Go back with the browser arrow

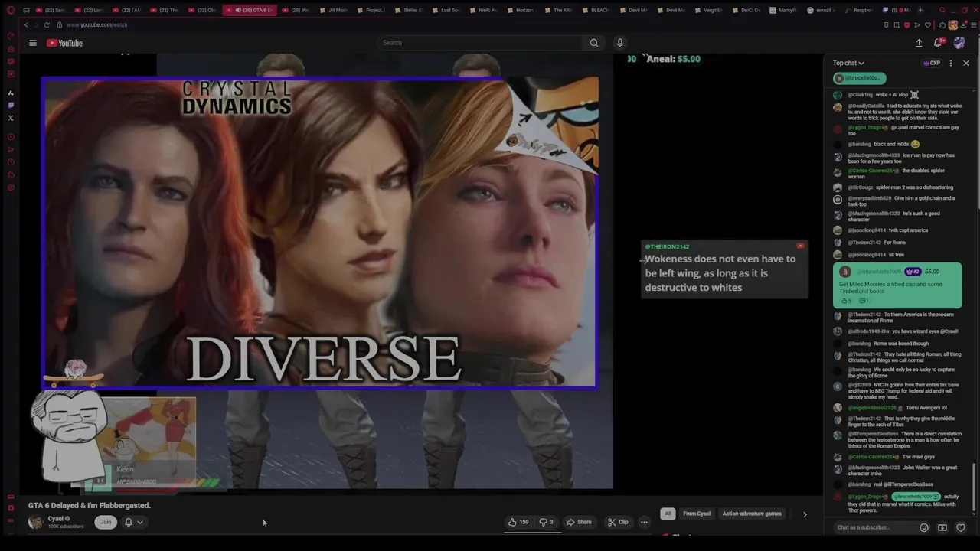click(x=26, y=24)
